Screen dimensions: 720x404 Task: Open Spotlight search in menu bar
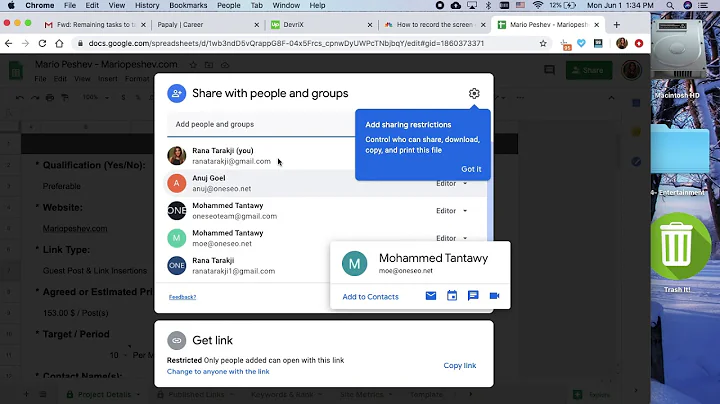[x=670, y=6]
